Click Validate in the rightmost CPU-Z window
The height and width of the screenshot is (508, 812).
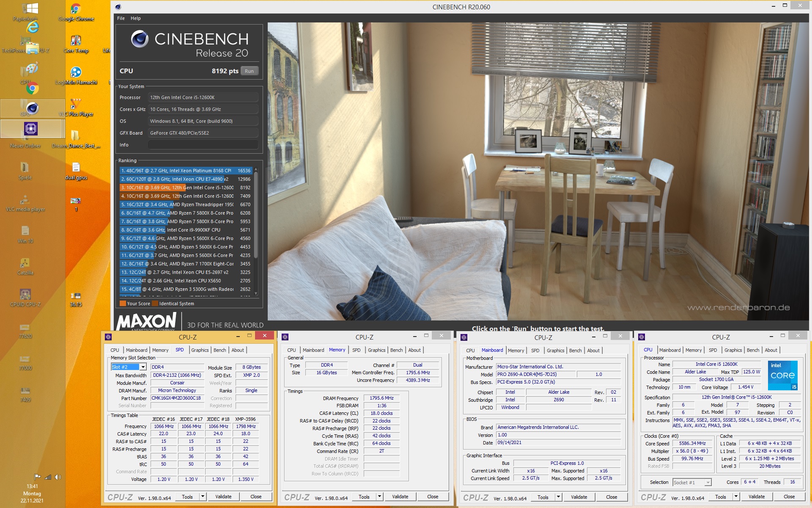coord(757,497)
